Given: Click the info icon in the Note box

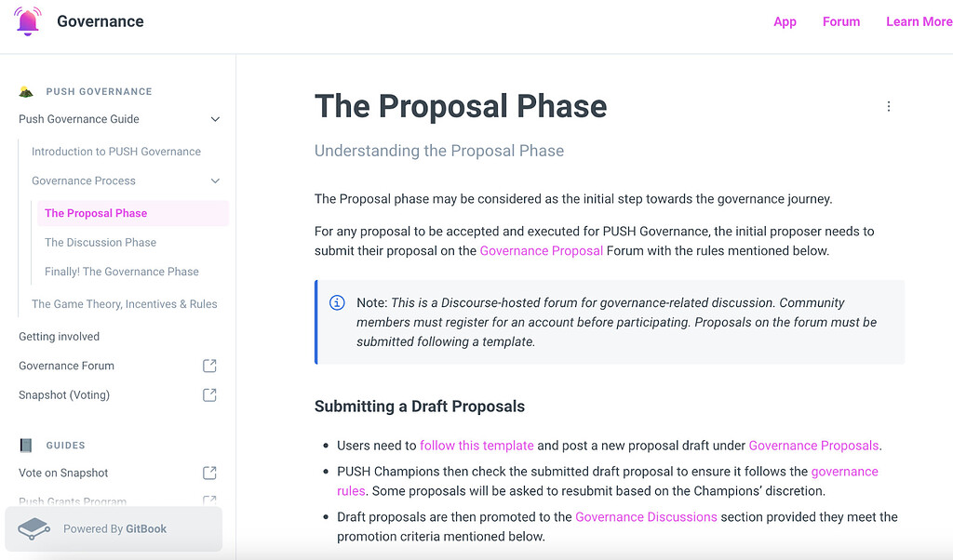Looking at the screenshot, I should pos(335,303).
